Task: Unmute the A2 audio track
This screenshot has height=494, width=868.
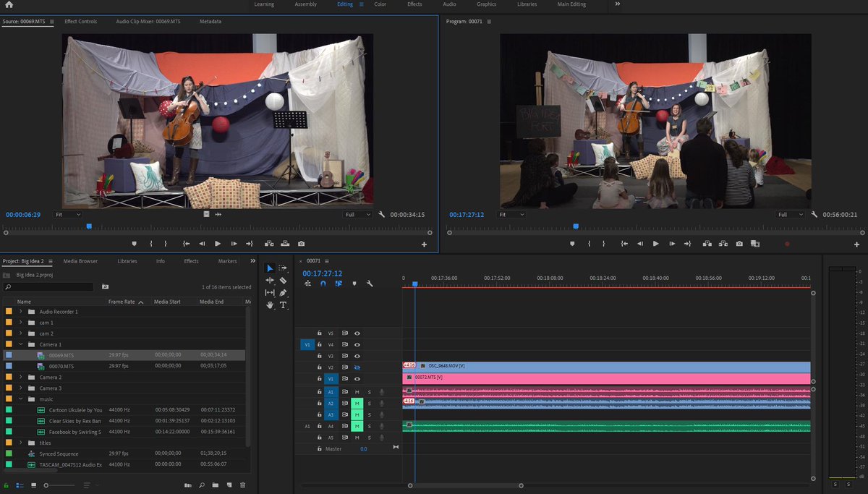Action: pos(357,404)
